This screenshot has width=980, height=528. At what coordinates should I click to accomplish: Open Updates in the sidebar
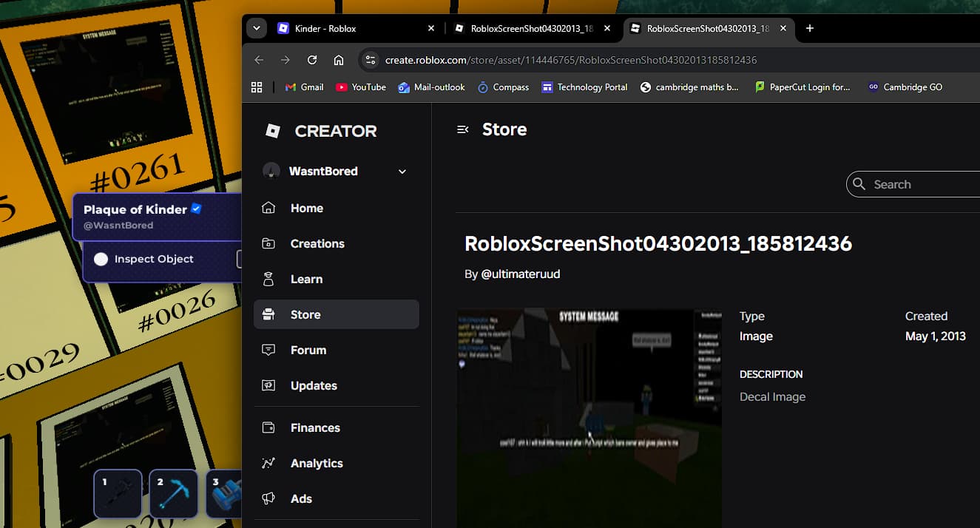336,386
